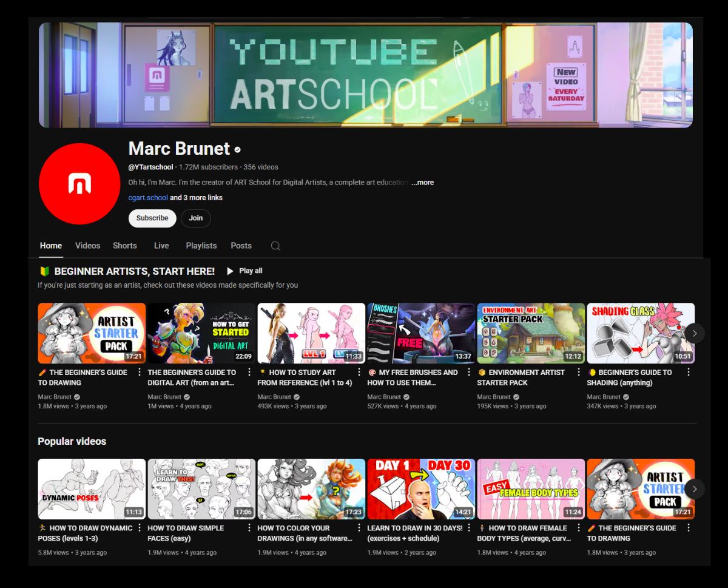Open options menu for BEGINNER'S GUIDE TO DRAWING in Popular videos
The height and width of the screenshot is (588, 728).
pyautogui.click(x=689, y=529)
